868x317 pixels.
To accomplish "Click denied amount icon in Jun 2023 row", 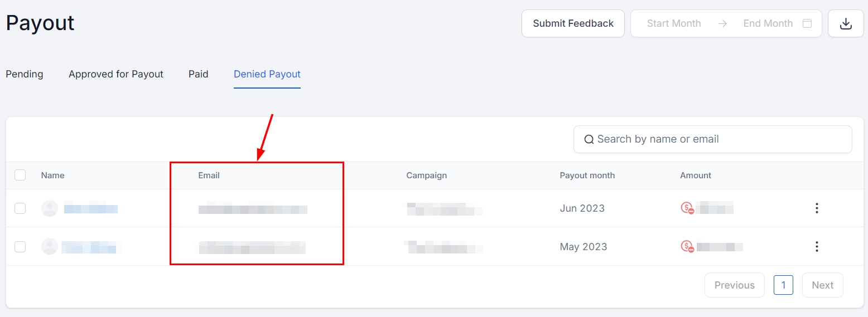I will tap(687, 208).
